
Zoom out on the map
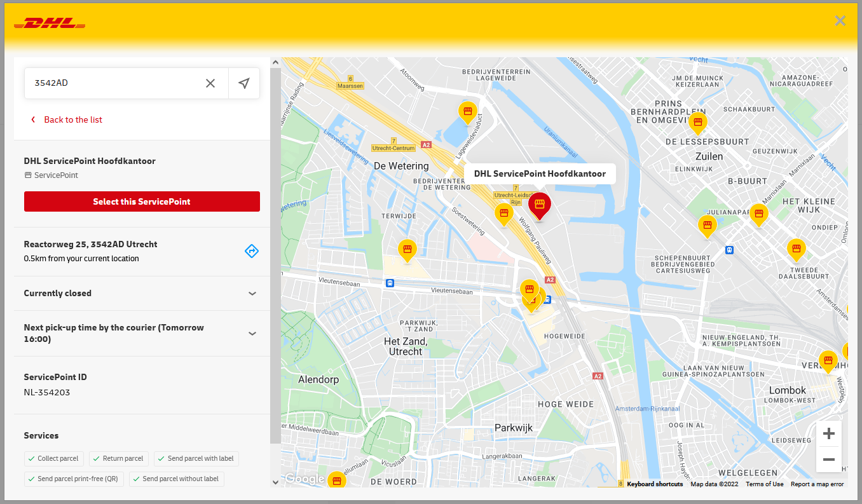pyautogui.click(x=829, y=460)
